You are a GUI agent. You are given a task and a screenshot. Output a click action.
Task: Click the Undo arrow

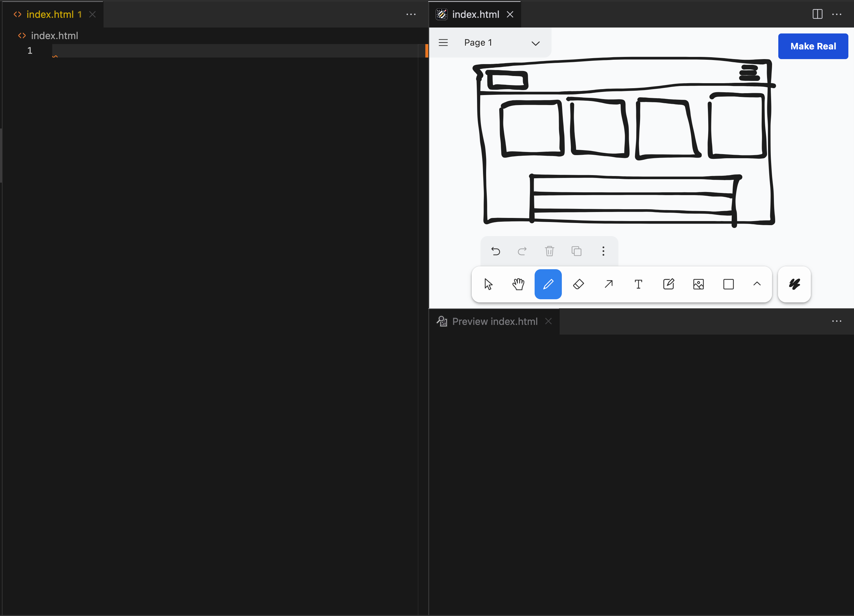tap(496, 251)
